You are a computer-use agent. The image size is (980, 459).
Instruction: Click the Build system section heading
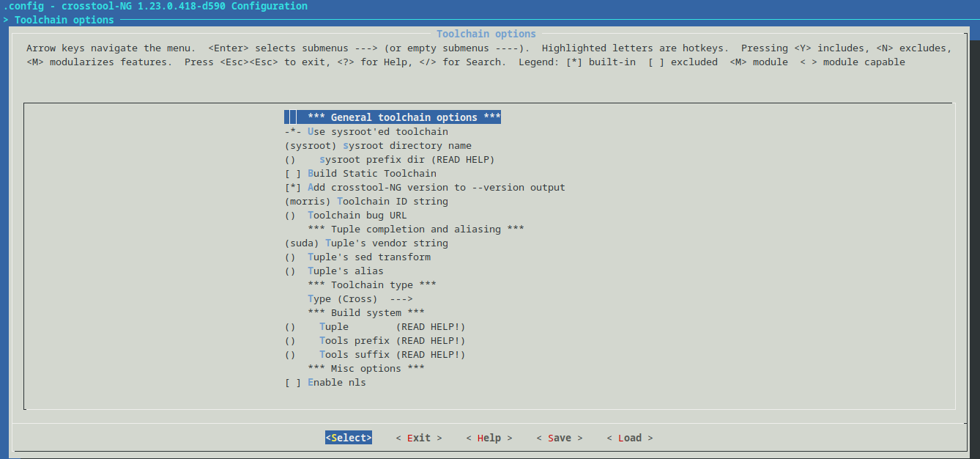(x=366, y=312)
